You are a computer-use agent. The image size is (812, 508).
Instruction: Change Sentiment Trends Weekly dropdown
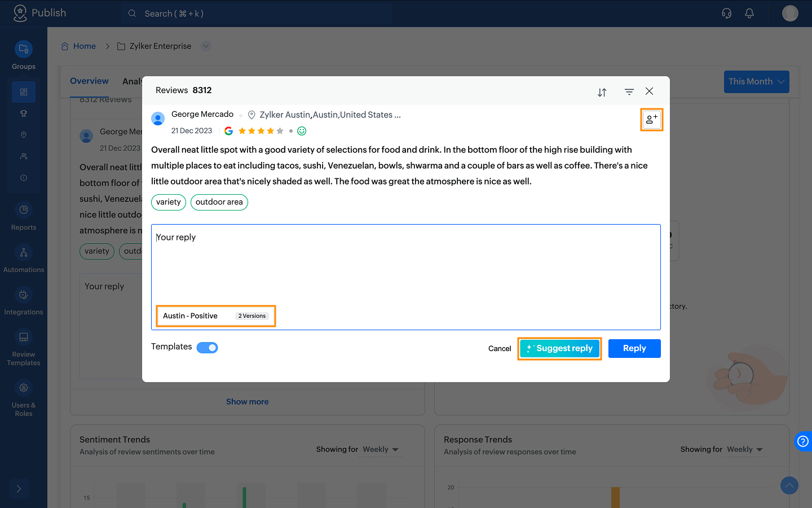coord(381,450)
